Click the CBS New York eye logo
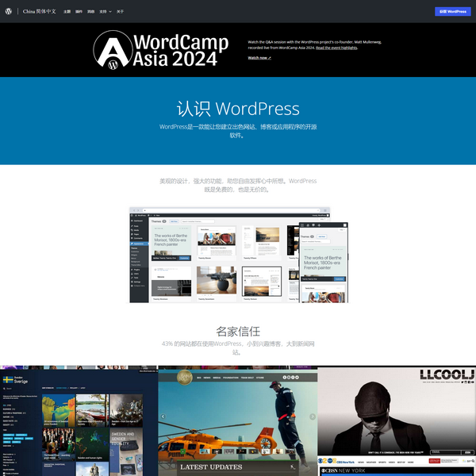The height and width of the screenshot is (476, 476). (x=321, y=460)
